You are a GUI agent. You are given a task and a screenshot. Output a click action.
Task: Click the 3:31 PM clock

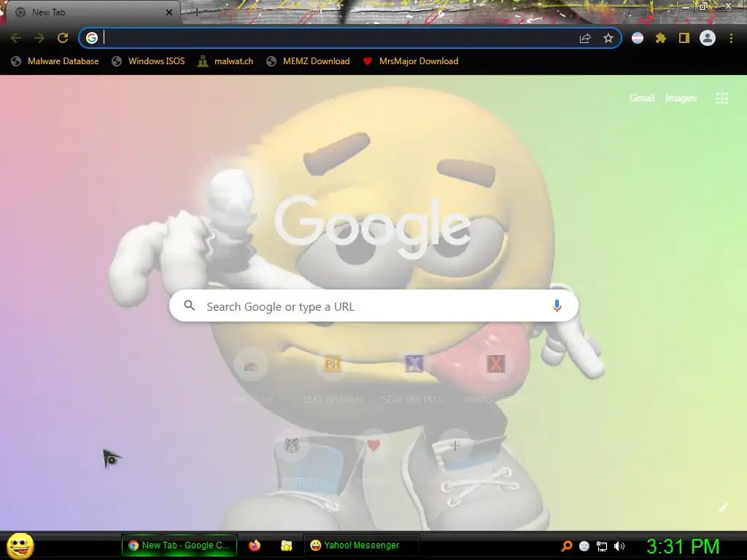pyautogui.click(x=683, y=546)
